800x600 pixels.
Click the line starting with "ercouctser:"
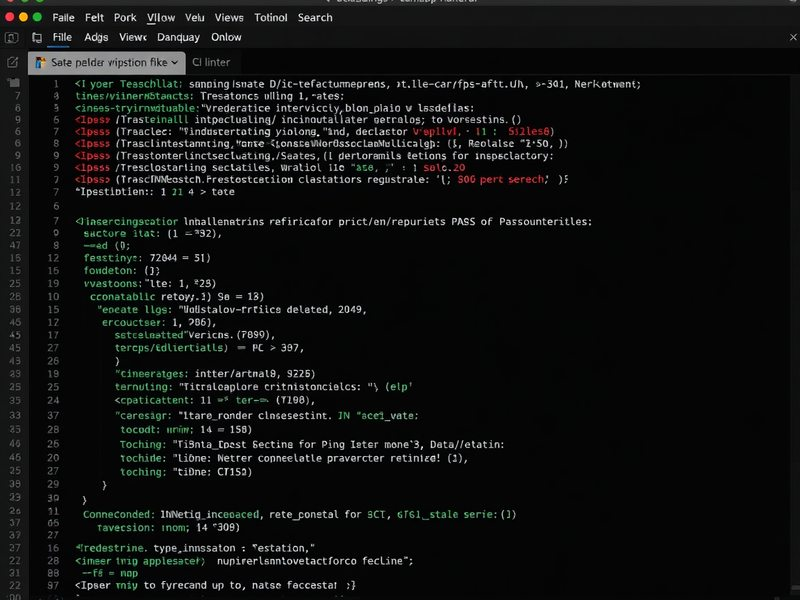[159, 322]
